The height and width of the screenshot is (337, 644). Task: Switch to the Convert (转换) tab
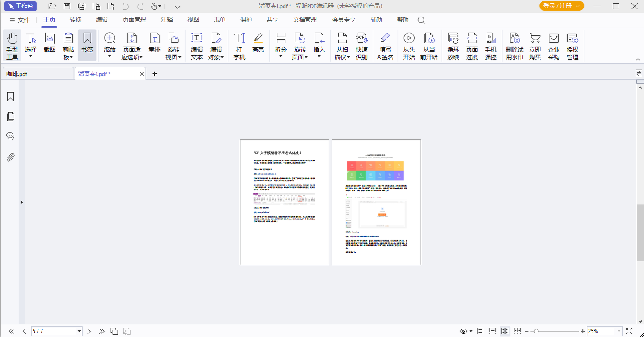tap(76, 20)
